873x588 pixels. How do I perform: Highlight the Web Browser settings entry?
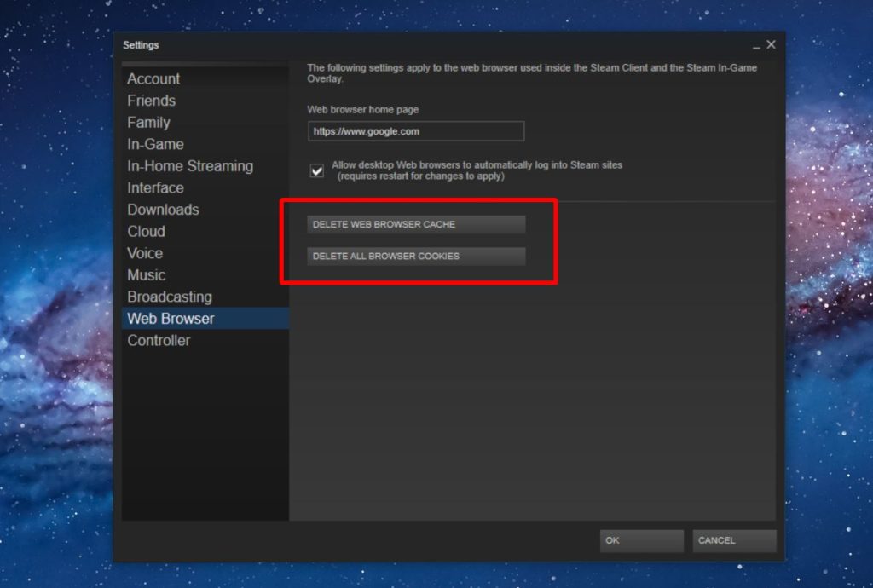click(x=171, y=318)
